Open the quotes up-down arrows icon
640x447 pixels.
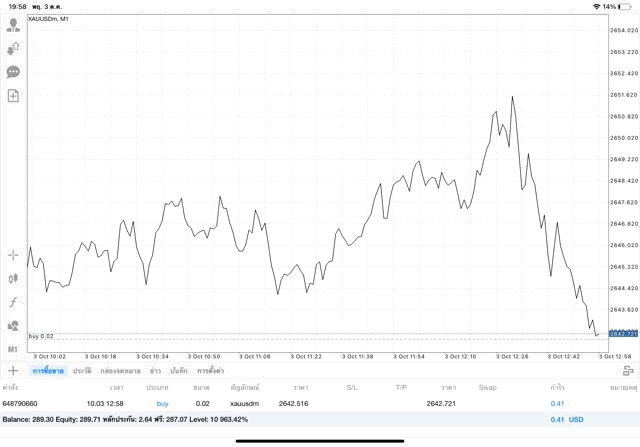coord(13,48)
